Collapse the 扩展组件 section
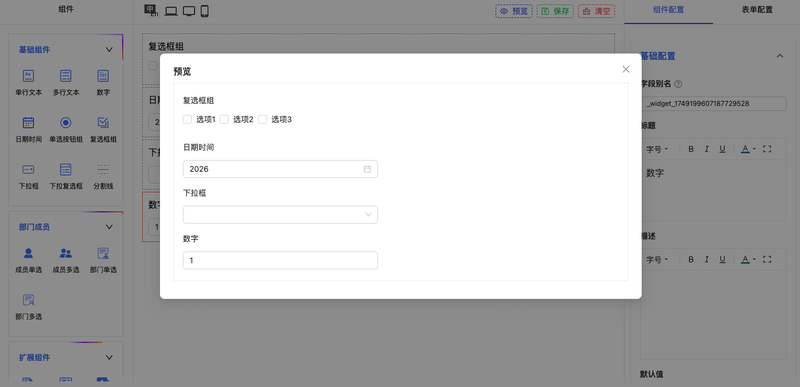 [109, 357]
